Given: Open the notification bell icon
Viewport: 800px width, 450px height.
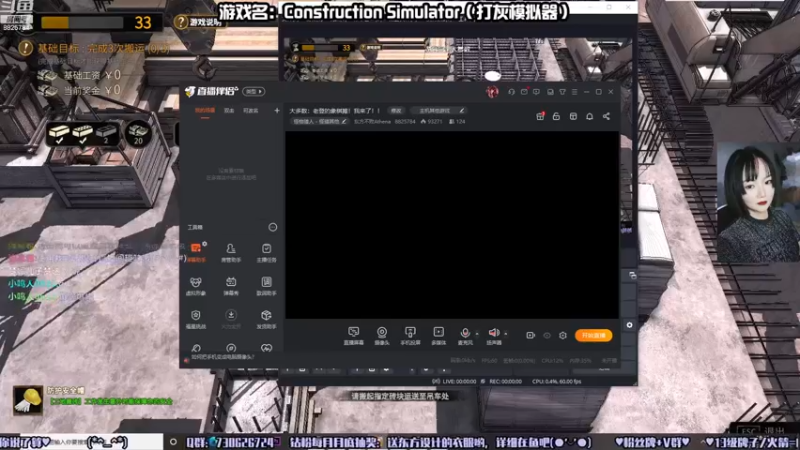Looking at the screenshot, I should [x=589, y=116].
